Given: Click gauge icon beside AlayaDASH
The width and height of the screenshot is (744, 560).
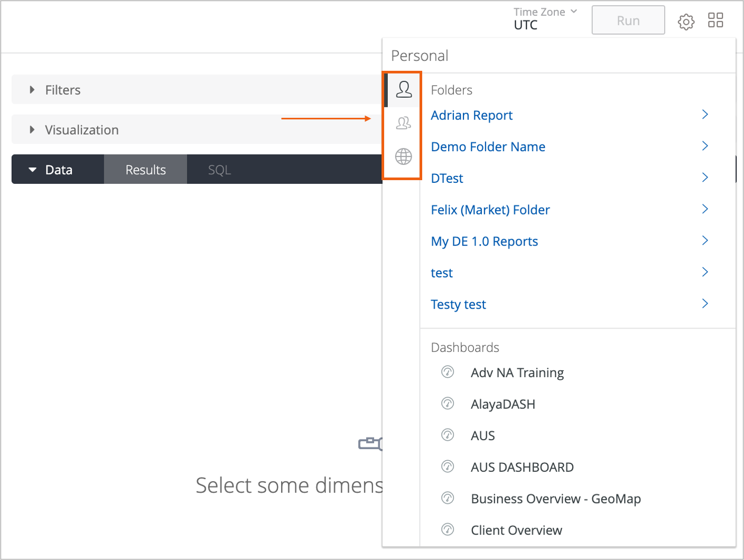Looking at the screenshot, I should (x=448, y=404).
